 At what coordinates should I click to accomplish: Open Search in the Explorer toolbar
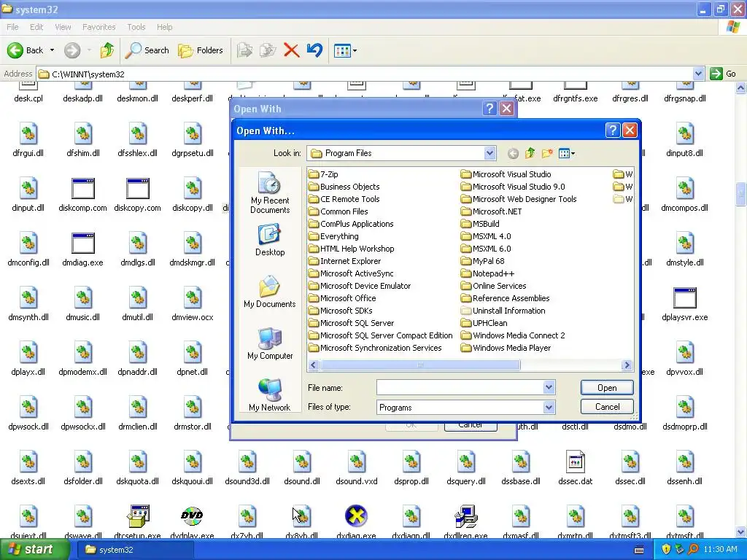(x=147, y=50)
